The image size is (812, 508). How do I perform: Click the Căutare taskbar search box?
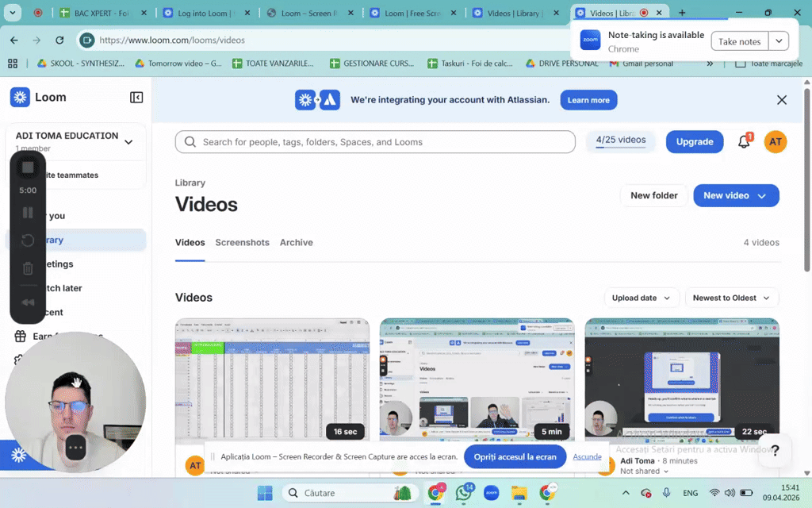pyautogui.click(x=350, y=493)
